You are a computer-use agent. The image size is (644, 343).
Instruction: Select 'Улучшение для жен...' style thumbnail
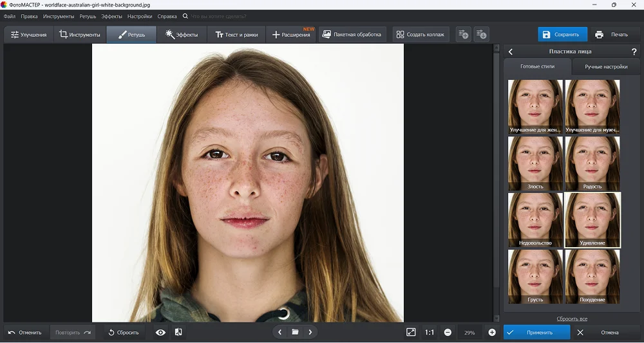[535, 107]
